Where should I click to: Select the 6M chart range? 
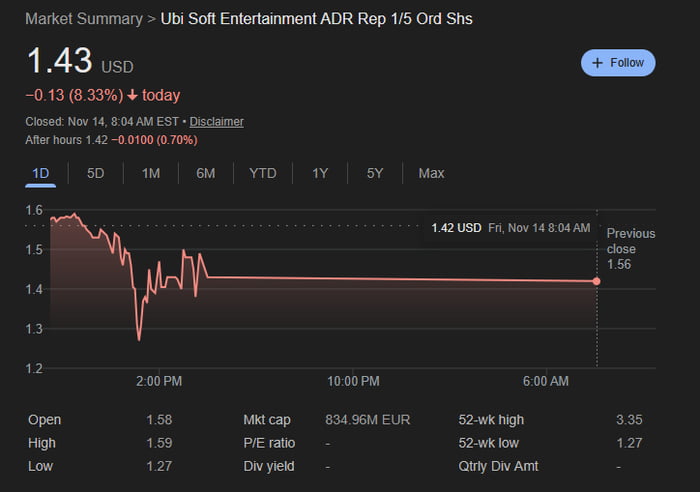pyautogui.click(x=206, y=173)
